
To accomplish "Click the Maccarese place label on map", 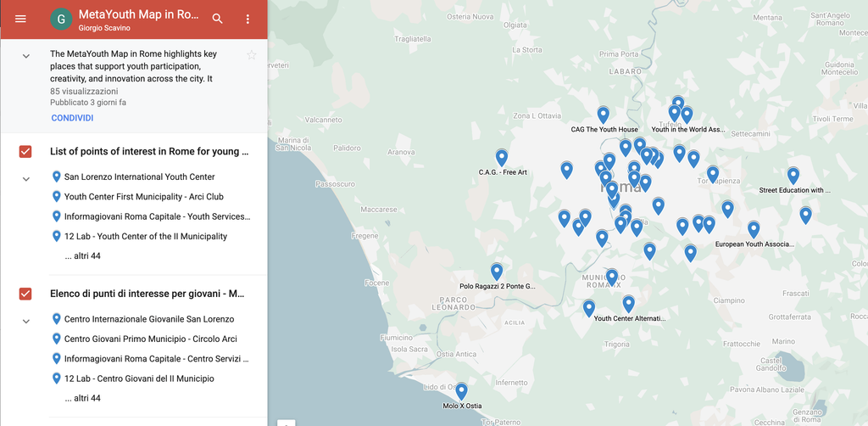I will click(x=379, y=210).
